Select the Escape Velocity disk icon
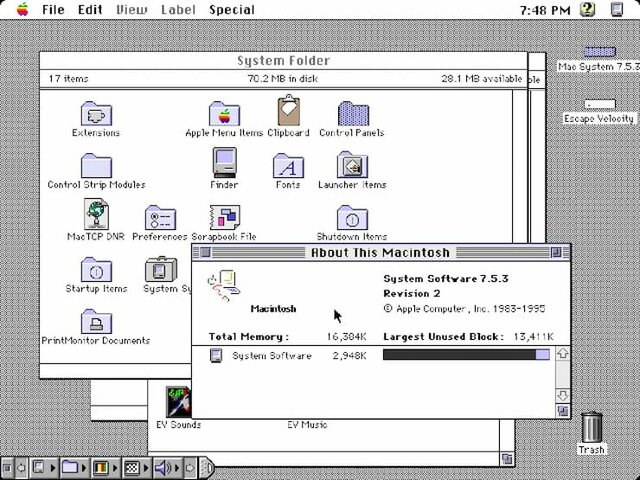Viewport: 640px width, 480px height. click(600, 104)
